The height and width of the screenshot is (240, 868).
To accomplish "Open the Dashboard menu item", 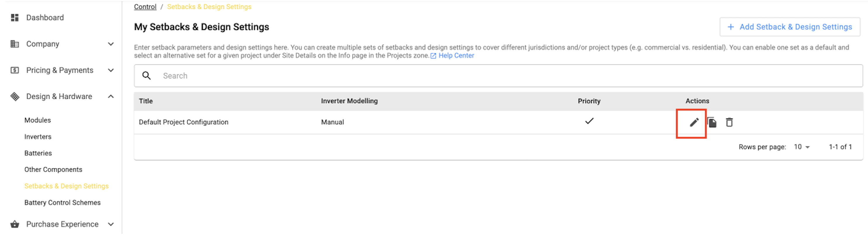I will pos(45,18).
